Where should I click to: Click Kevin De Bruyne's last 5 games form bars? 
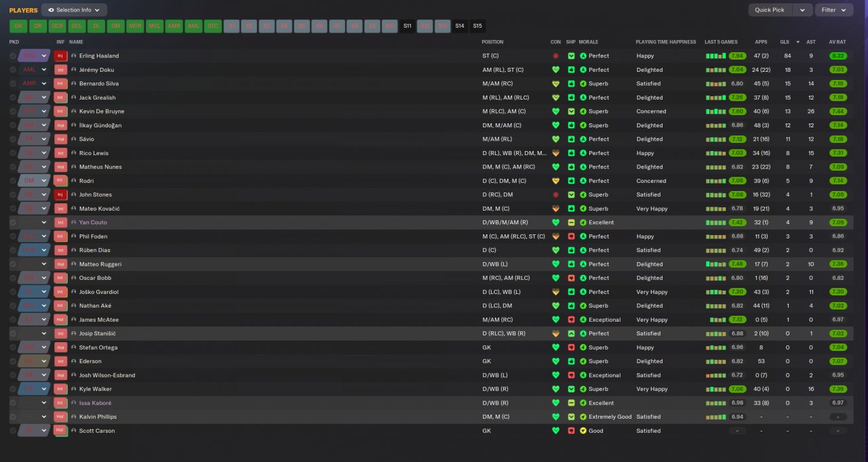click(x=715, y=111)
